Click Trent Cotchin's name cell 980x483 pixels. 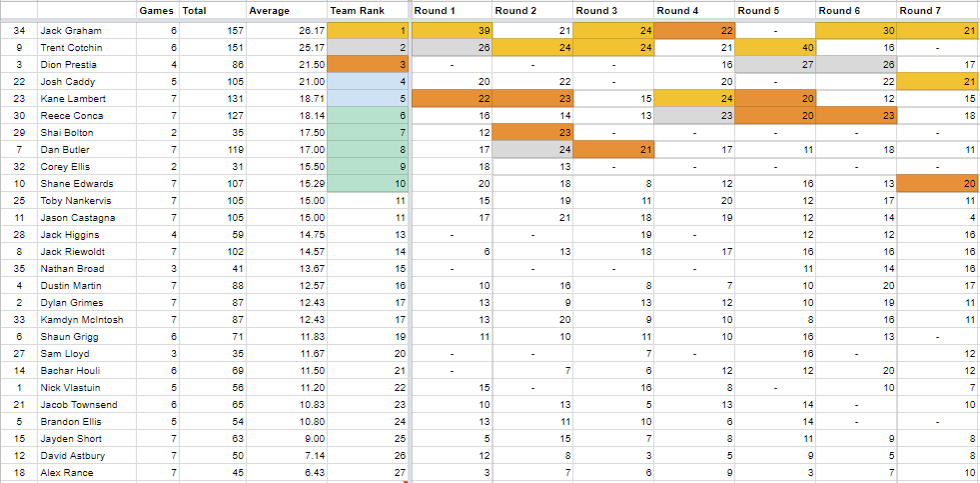point(86,48)
